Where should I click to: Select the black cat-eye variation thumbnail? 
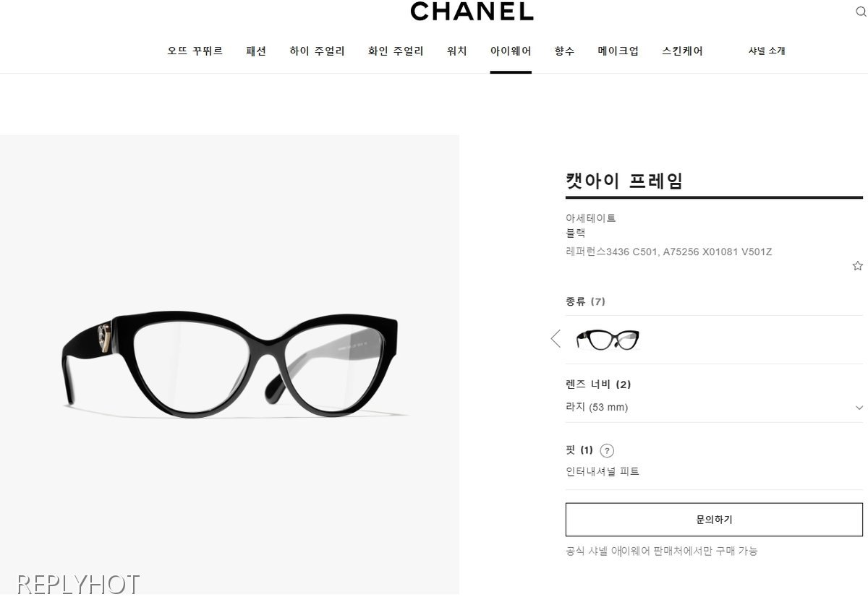pos(608,339)
